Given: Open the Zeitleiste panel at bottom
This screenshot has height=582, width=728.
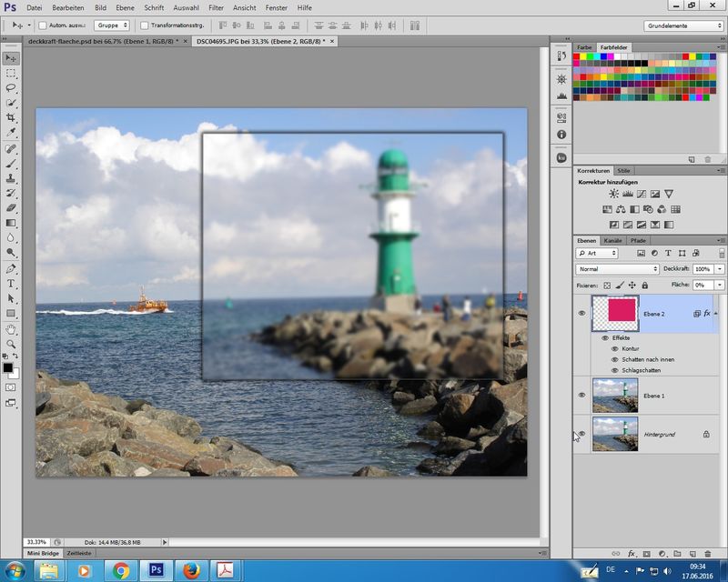Looking at the screenshot, I should click(78, 553).
